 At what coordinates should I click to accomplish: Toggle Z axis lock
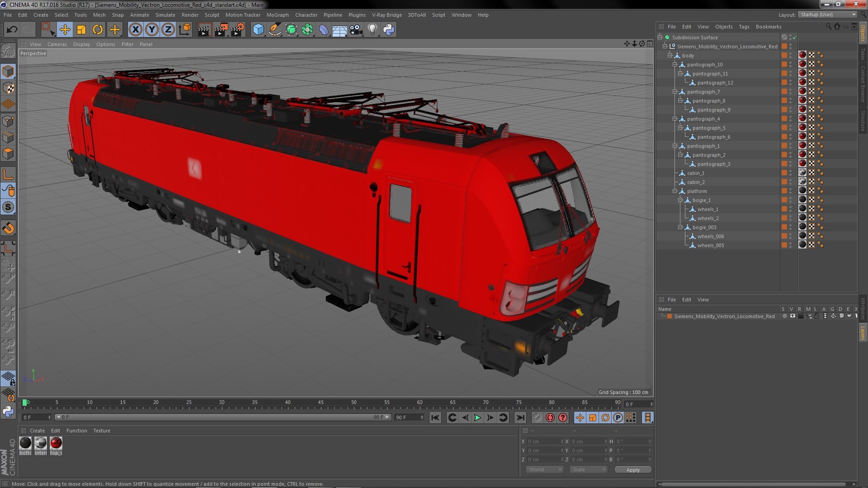point(168,30)
